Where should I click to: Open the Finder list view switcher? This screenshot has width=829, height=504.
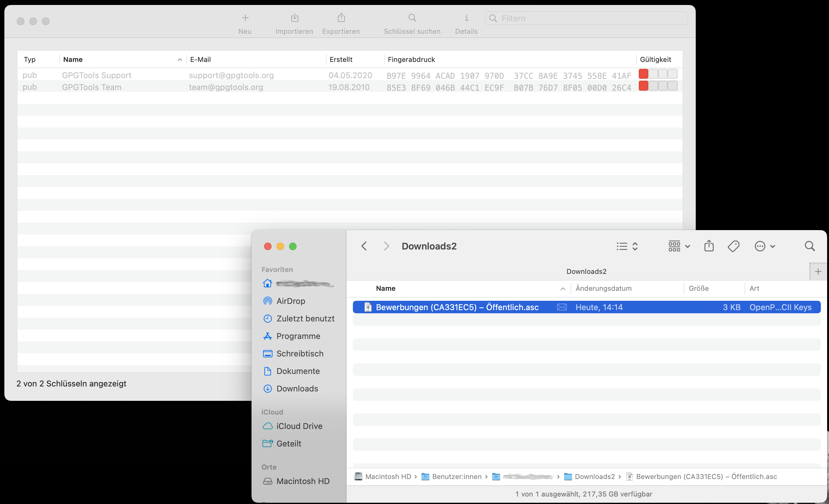627,246
